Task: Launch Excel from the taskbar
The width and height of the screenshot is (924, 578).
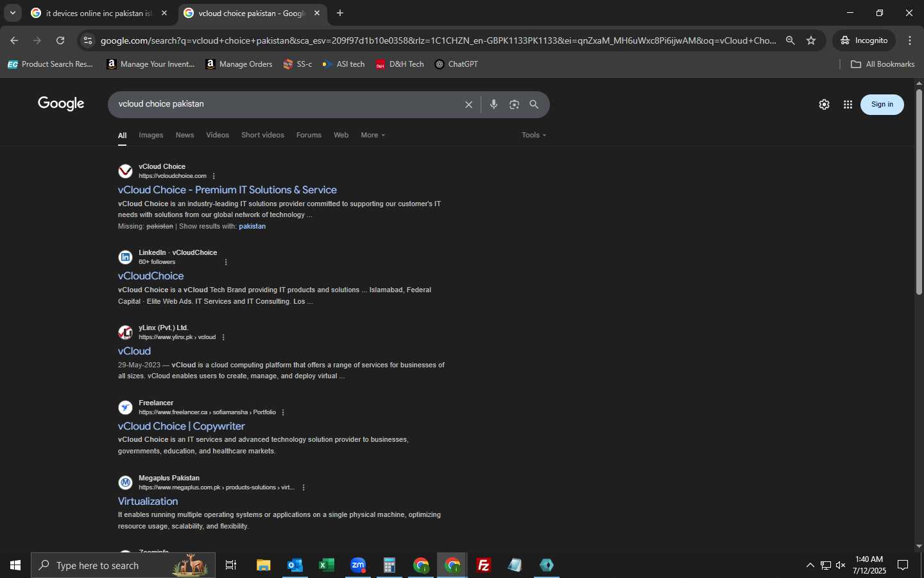Action: tap(327, 565)
